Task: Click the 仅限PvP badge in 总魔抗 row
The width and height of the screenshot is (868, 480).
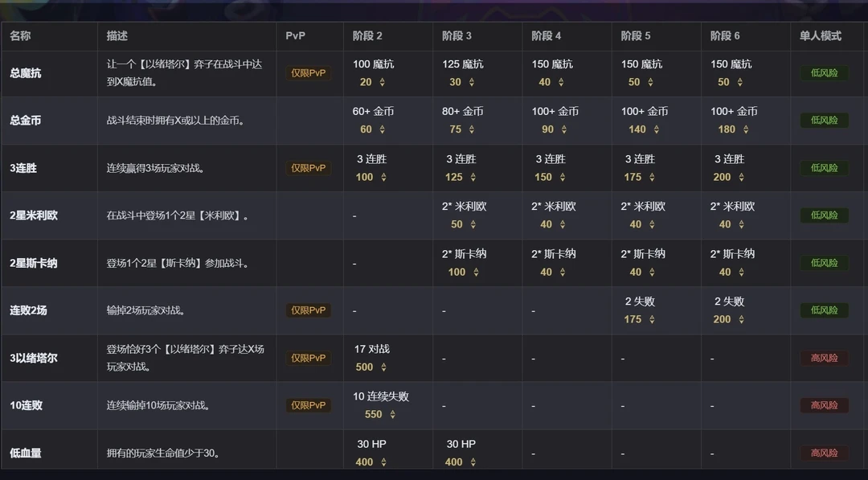Action: coord(309,73)
